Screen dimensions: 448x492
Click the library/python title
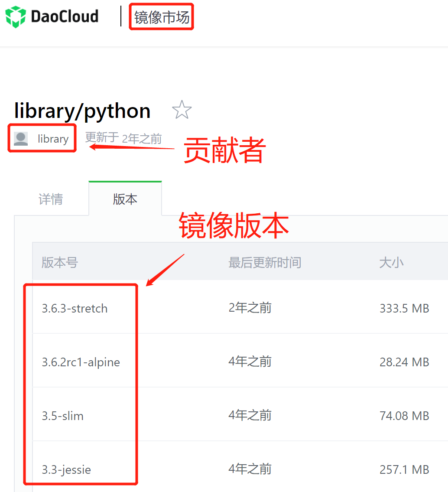tap(82, 111)
